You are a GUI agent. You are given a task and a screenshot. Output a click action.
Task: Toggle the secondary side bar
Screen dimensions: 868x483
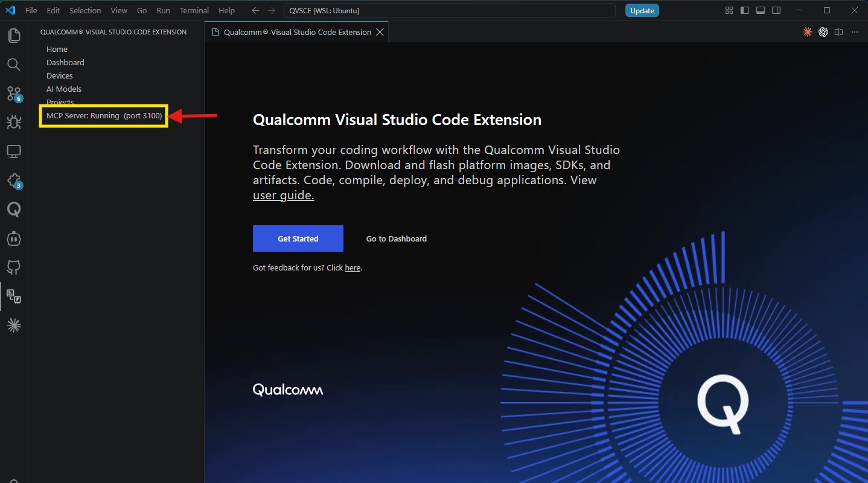(776, 10)
